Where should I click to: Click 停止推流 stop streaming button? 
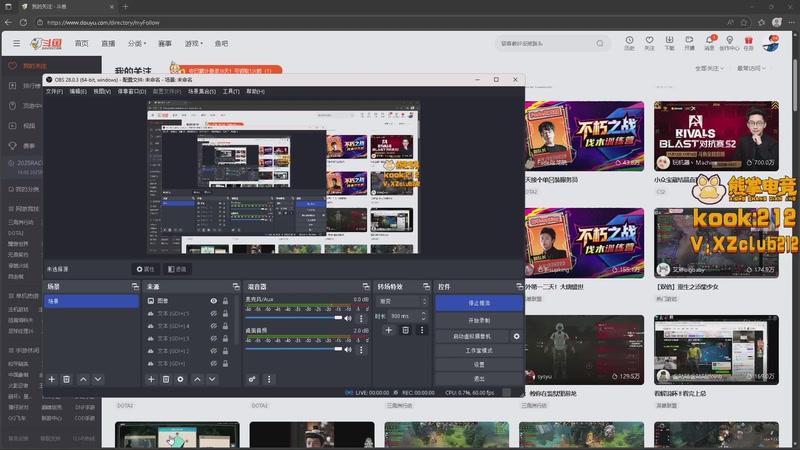(479, 303)
